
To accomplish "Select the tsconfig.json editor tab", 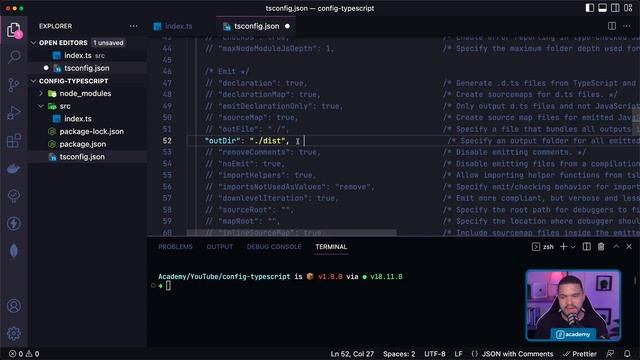I will coord(256,26).
